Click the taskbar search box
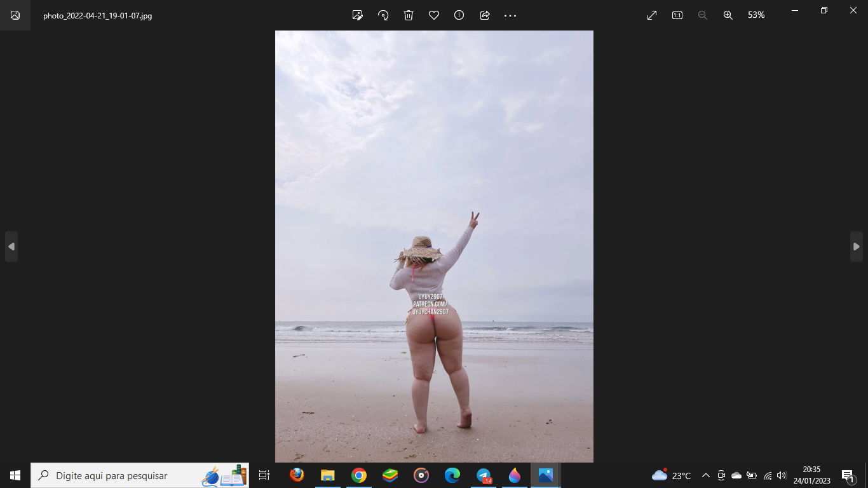 point(140,475)
